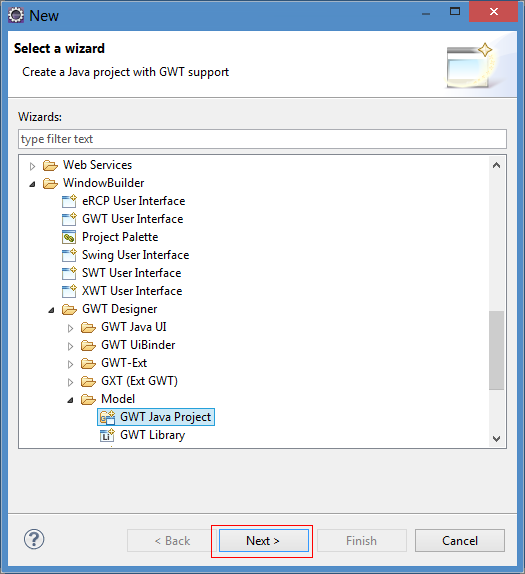Viewport: 525px width, 574px height.
Task: Select the XWT User Interface icon
Action: [x=69, y=291]
